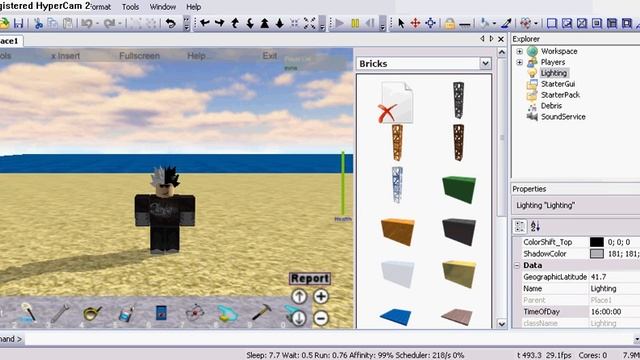The width and height of the screenshot is (640, 360).
Task: Click the camera pan right arrow icon
Action: pos(220,23)
